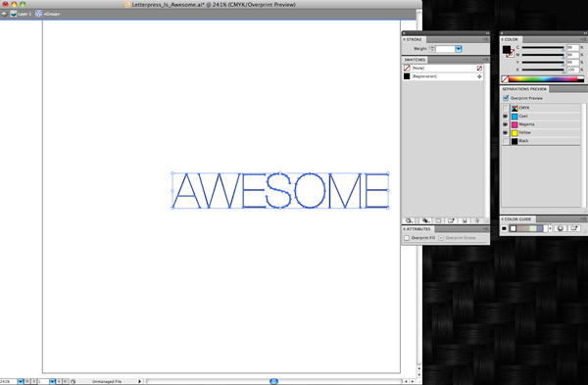588x385 pixels.
Task: Click the Edit Colors wheel in Color Guide
Action: tap(561, 228)
